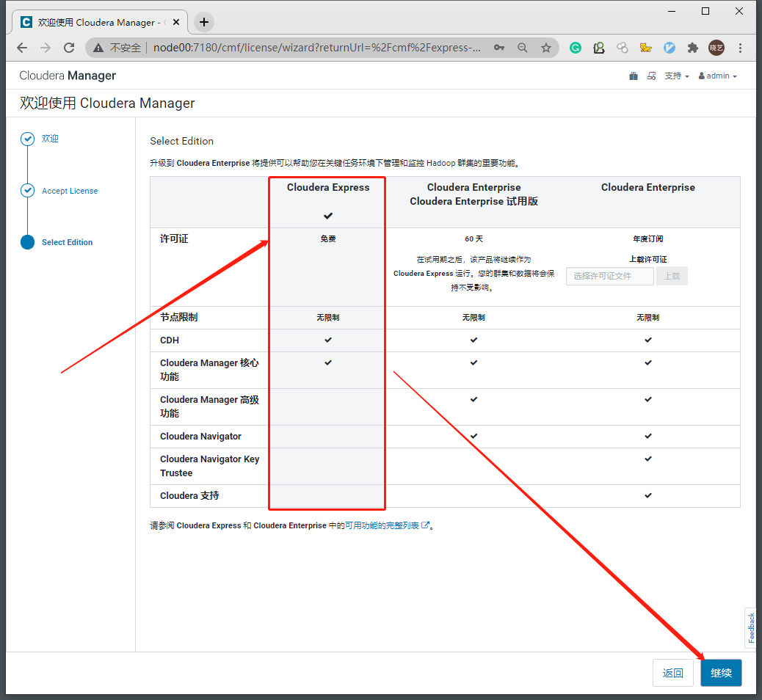Click the zoom magnifier icon in address bar
This screenshot has width=762, height=700.
pos(523,48)
